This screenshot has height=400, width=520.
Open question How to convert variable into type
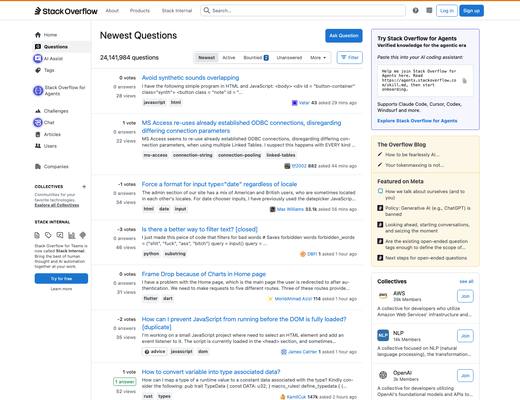coord(211,372)
